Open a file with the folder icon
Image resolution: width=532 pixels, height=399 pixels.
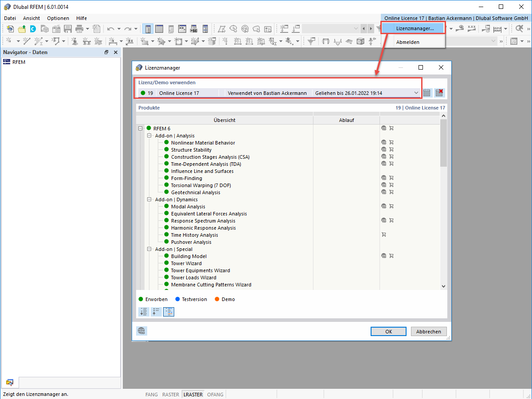[22, 29]
